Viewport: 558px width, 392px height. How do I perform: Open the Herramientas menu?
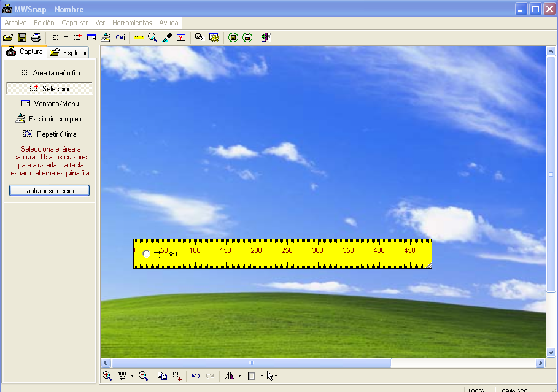point(132,23)
